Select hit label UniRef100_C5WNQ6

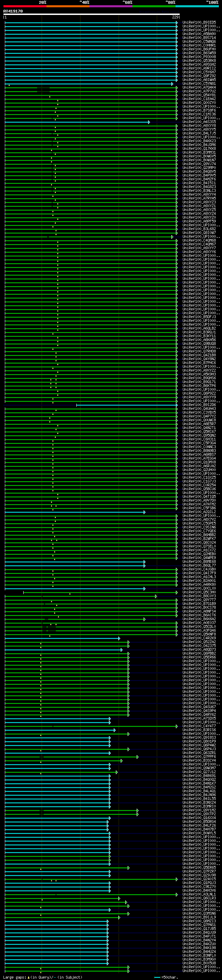[x=199, y=41]
